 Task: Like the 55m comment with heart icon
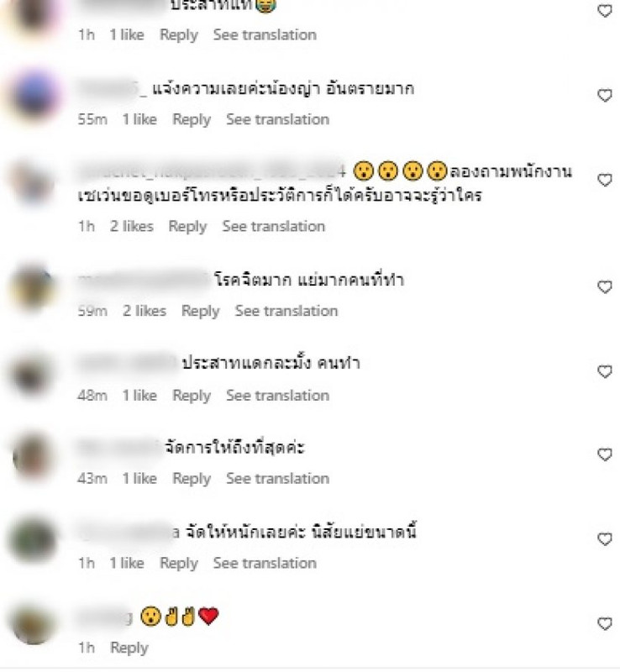[x=605, y=95]
